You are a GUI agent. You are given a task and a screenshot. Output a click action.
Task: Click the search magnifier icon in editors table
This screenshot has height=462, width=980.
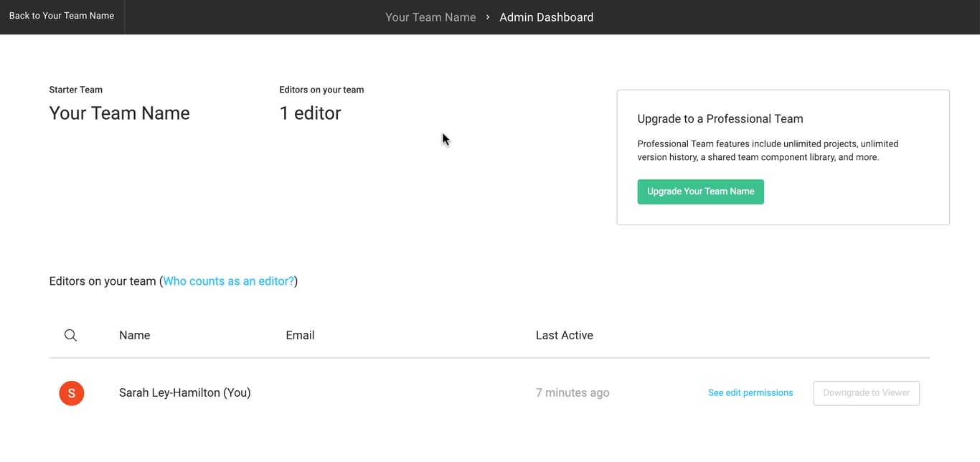point(70,335)
